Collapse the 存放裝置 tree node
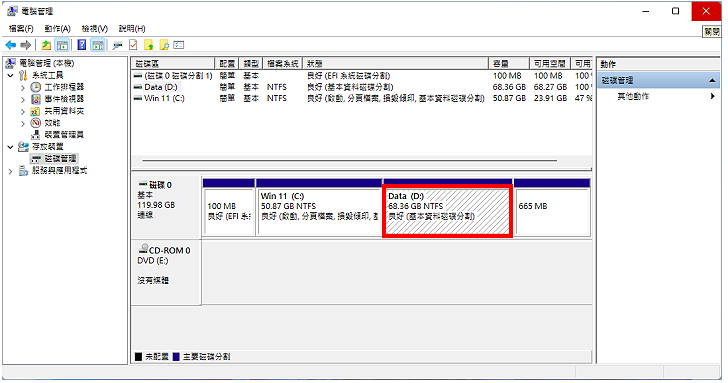This screenshot has width=728, height=383. point(11,147)
